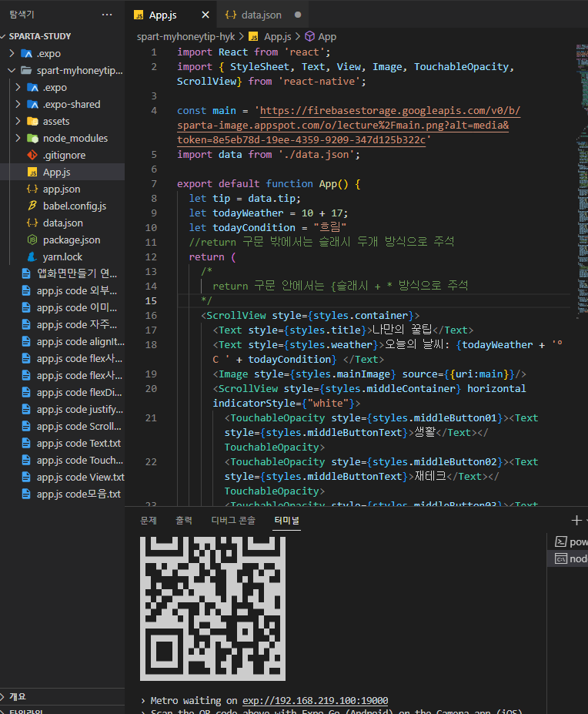Expand the nested .expo folder chevron
The height and width of the screenshot is (714, 588).
pyautogui.click(x=18, y=87)
